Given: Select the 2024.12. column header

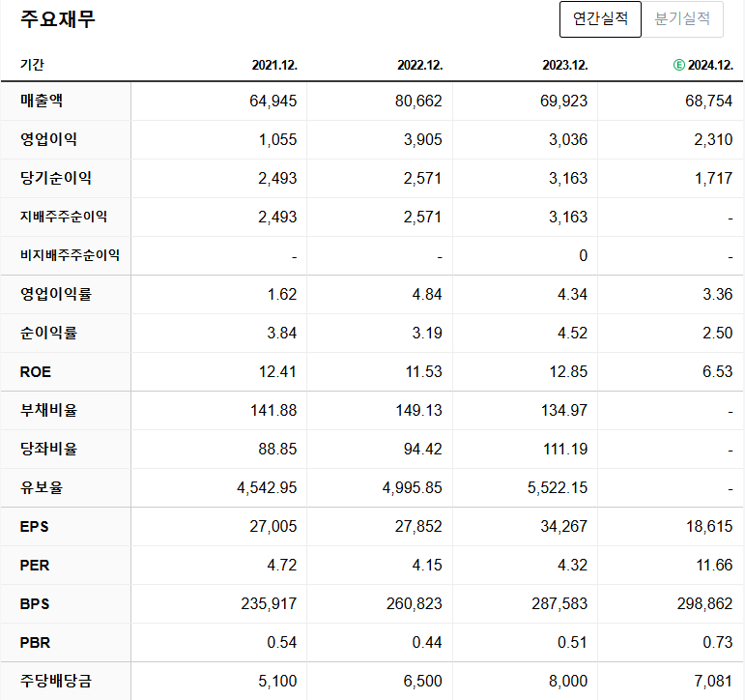Looking at the screenshot, I should click(710, 65).
